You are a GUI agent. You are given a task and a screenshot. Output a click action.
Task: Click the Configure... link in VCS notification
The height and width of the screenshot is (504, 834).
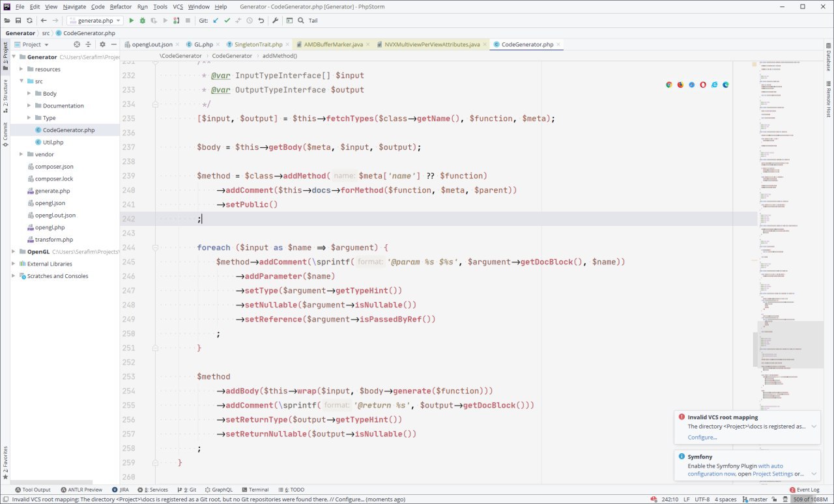(x=702, y=437)
